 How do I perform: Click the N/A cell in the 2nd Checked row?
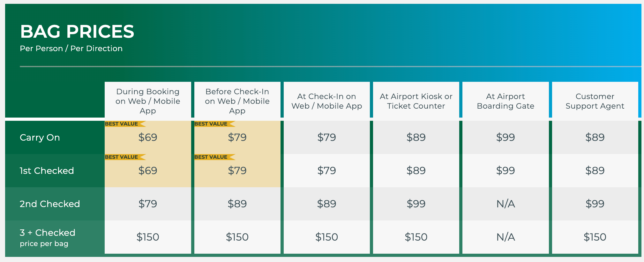(x=505, y=204)
